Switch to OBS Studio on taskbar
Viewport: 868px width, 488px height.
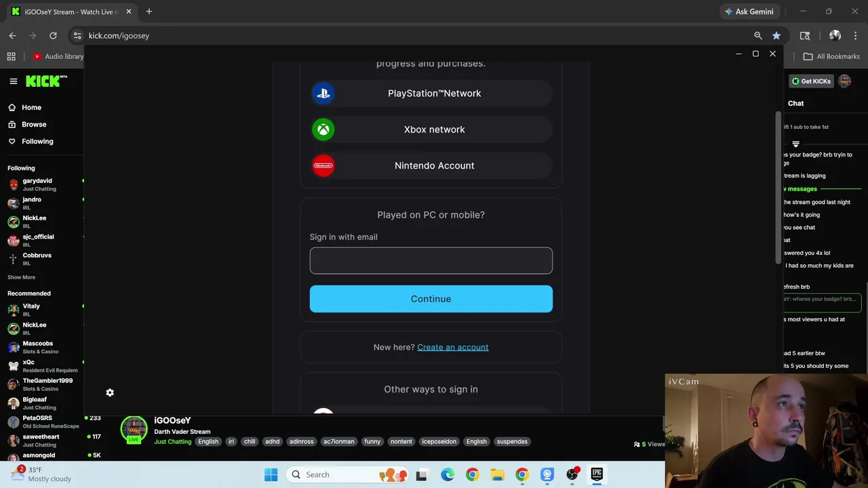coord(572,474)
